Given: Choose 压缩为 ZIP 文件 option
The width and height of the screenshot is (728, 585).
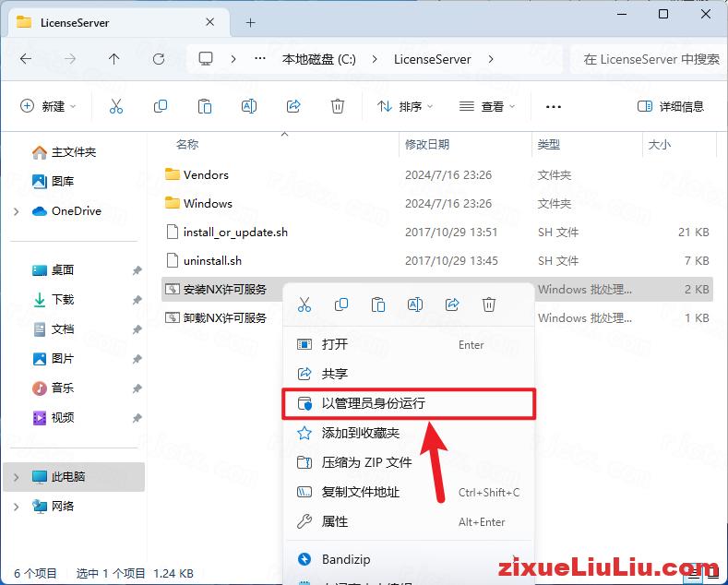Looking at the screenshot, I should 409,462.
